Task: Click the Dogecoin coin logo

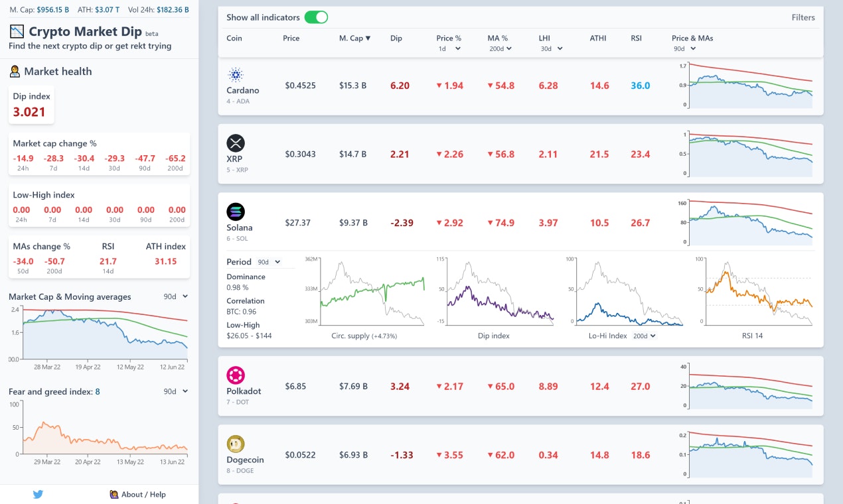Action: pyautogui.click(x=236, y=444)
